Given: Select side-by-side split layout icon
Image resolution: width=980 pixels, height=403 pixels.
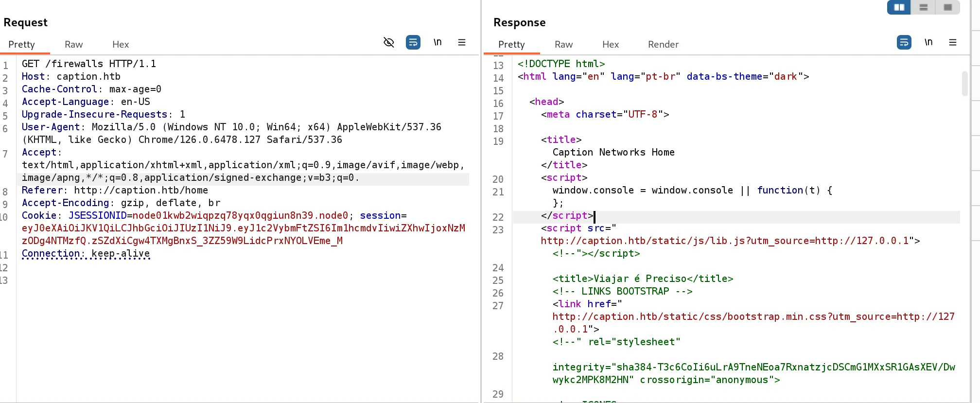Looking at the screenshot, I should click(x=899, y=7).
